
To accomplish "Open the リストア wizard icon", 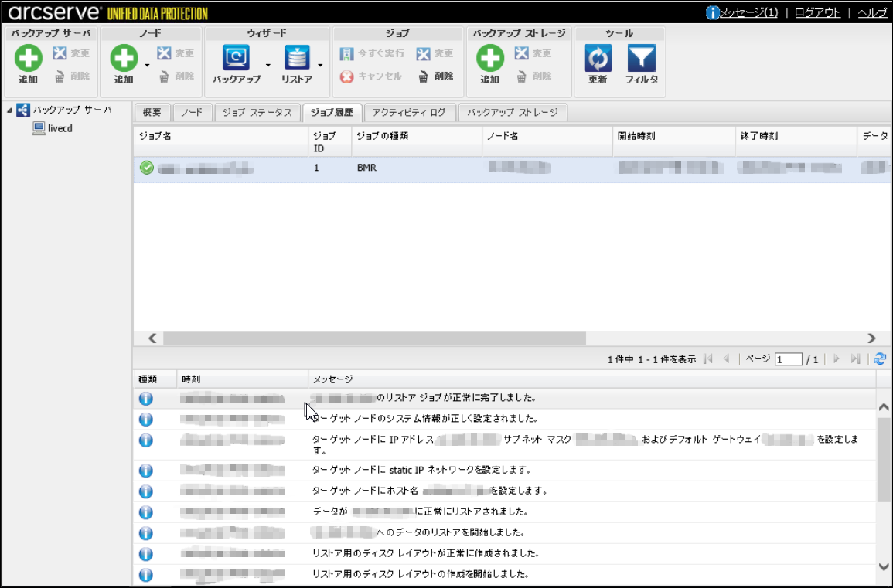I will click(297, 59).
